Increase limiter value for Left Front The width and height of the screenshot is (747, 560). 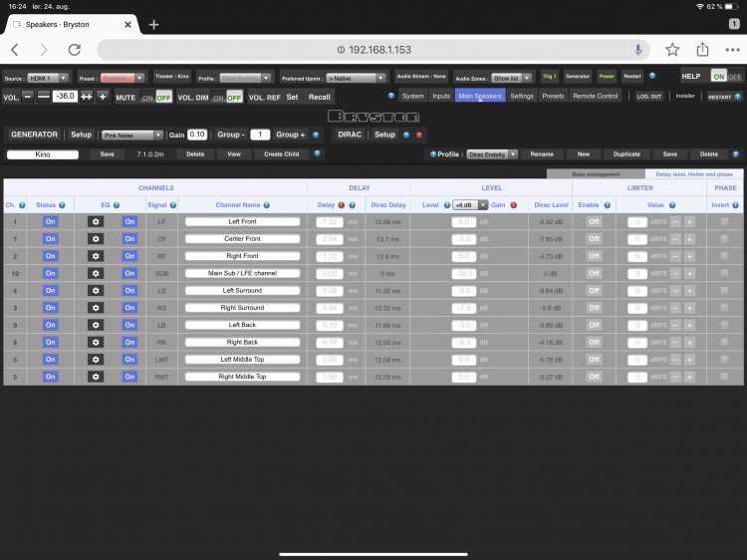689,221
